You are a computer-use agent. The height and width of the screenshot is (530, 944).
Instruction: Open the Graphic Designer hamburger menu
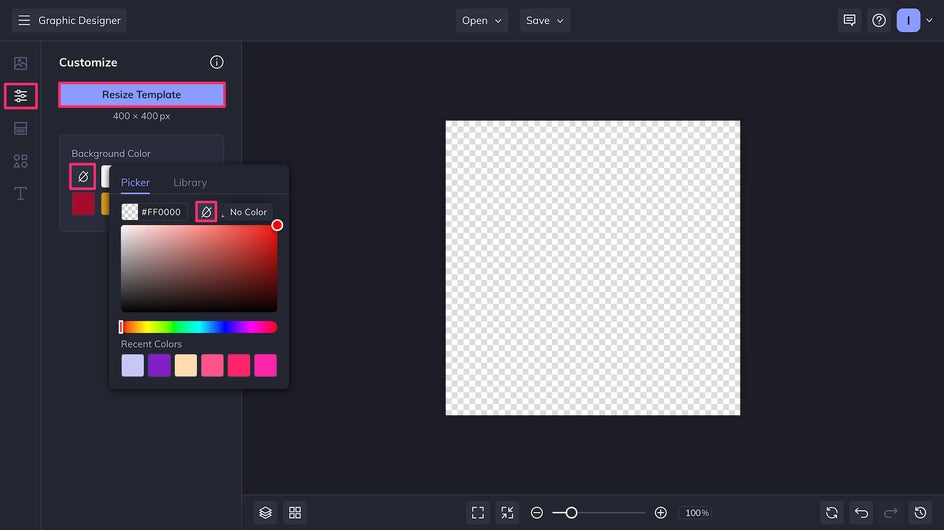(24, 20)
